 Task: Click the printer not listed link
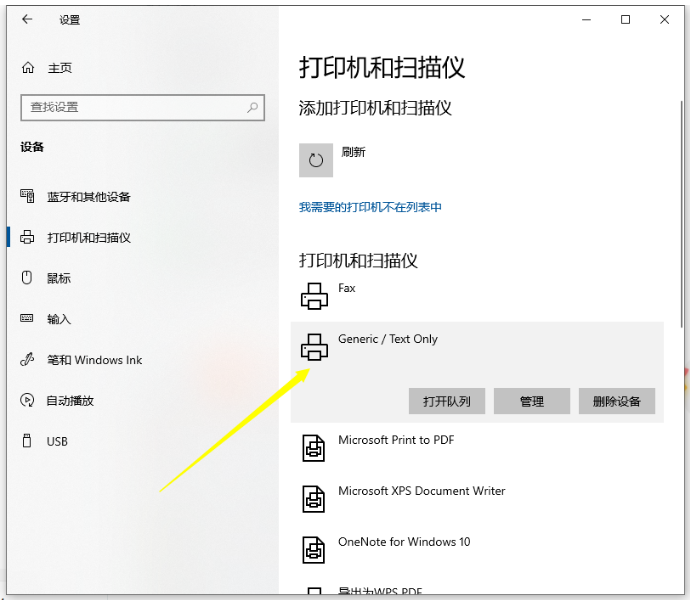pos(370,207)
